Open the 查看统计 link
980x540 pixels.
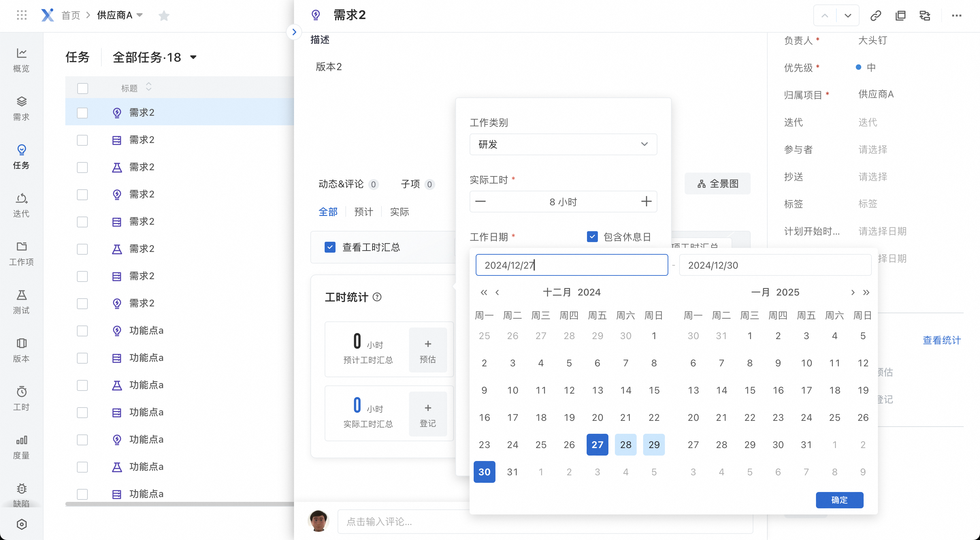click(942, 340)
